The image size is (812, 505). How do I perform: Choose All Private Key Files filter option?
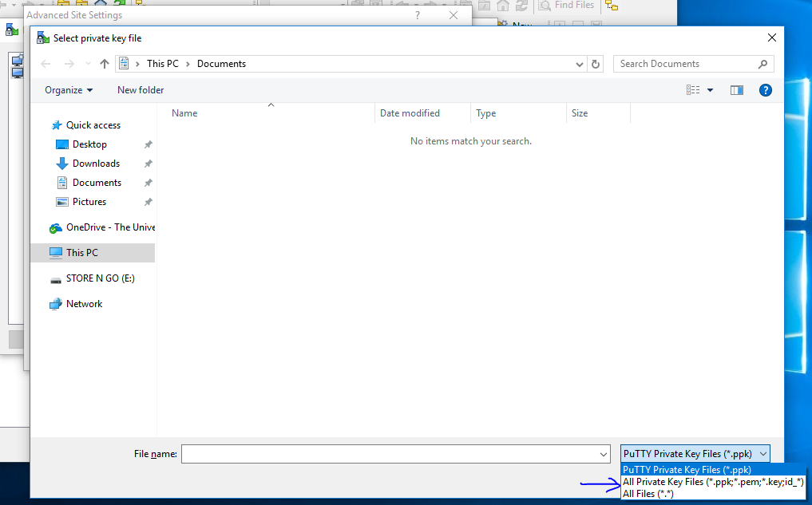pos(712,482)
